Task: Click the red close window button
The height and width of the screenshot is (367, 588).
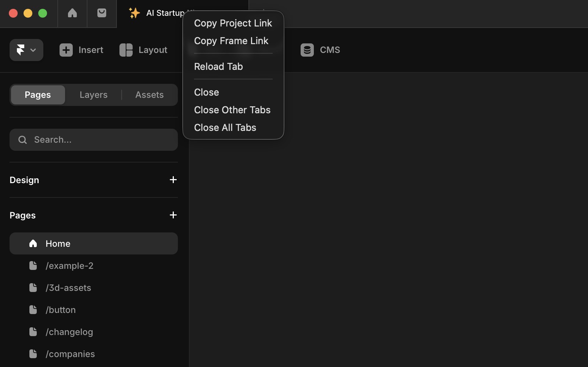Action: click(x=13, y=13)
